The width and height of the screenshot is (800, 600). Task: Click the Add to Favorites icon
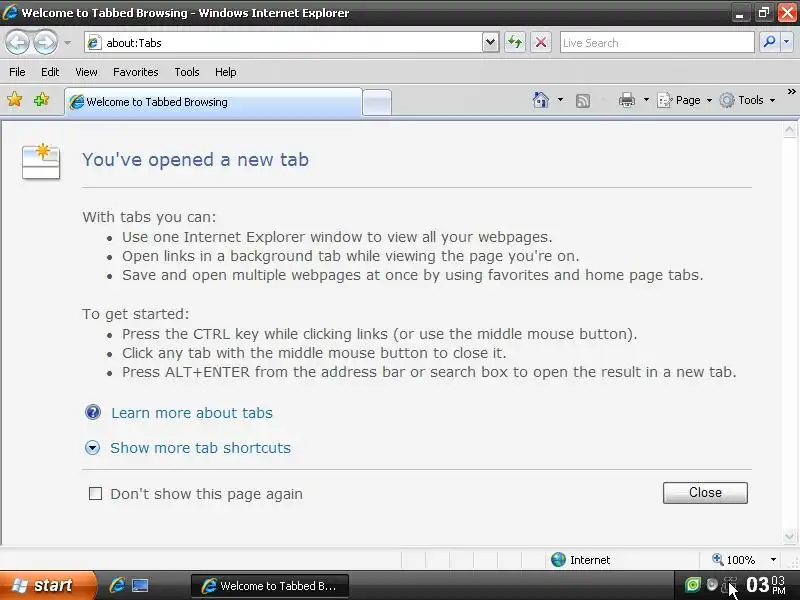[41, 99]
